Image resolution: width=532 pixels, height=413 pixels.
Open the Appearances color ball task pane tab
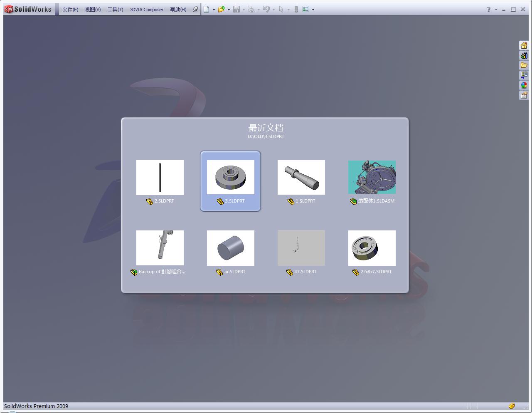pos(524,85)
